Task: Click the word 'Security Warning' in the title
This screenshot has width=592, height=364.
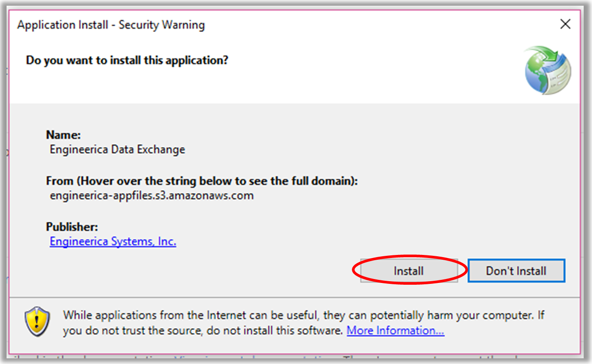Action: tap(162, 25)
